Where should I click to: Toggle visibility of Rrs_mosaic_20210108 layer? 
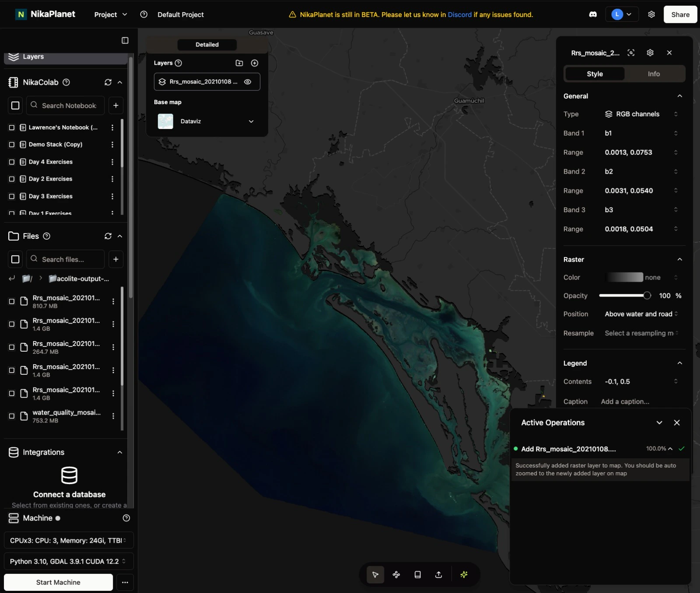248,82
